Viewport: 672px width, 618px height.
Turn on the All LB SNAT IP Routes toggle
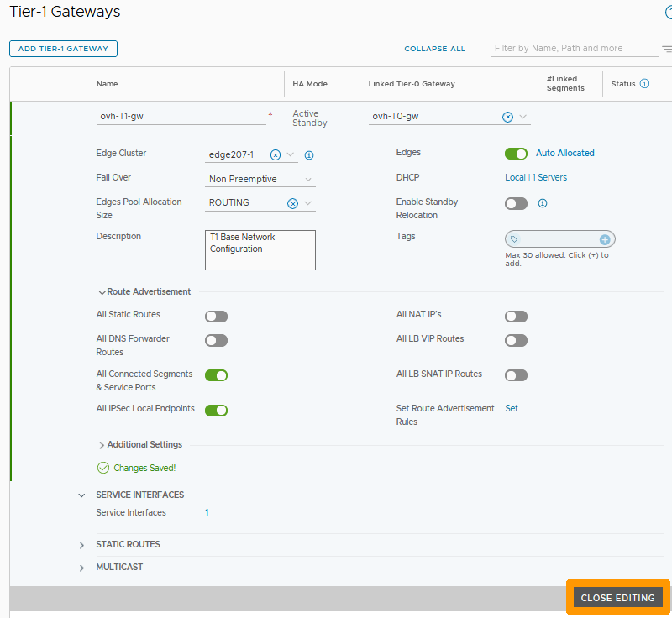point(516,374)
